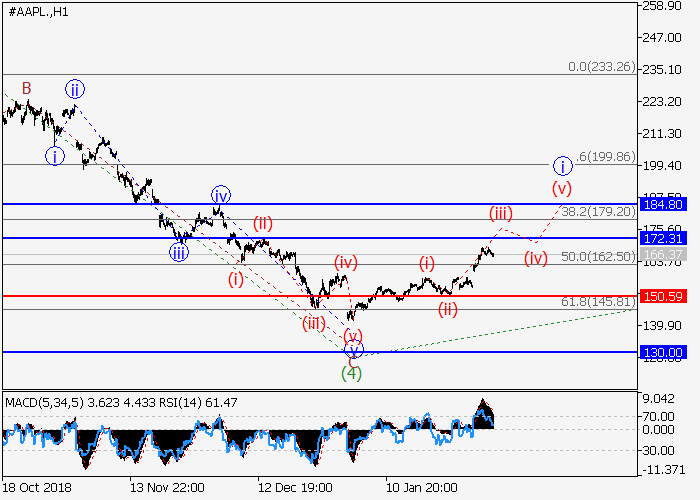Click the -11.371 indicator scale value
700x500 pixels.
tap(663, 470)
